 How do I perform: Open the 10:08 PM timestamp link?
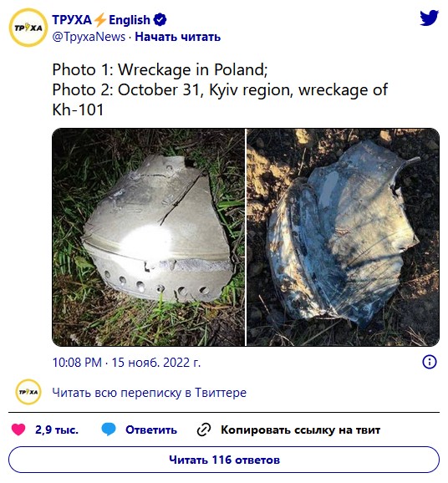(126, 363)
